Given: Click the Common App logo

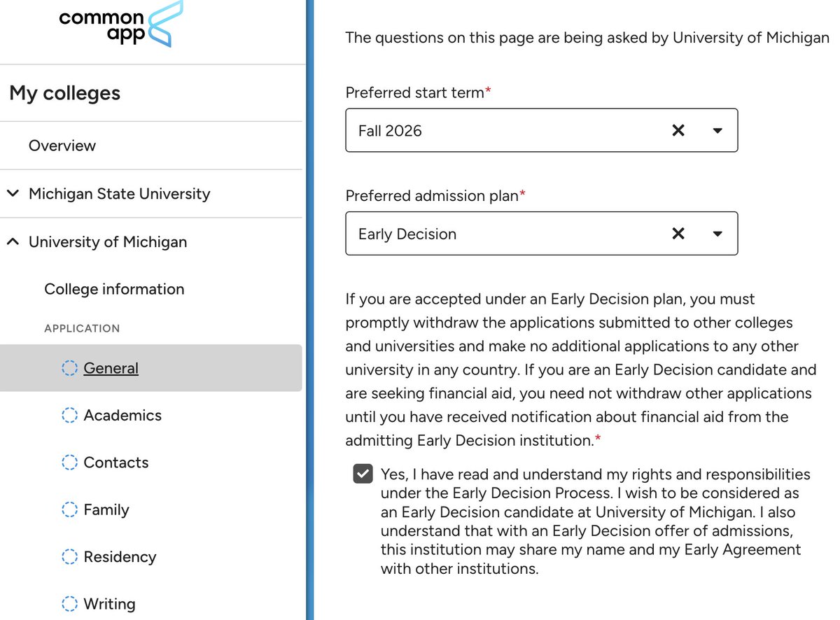Looking at the screenshot, I should 121,24.
